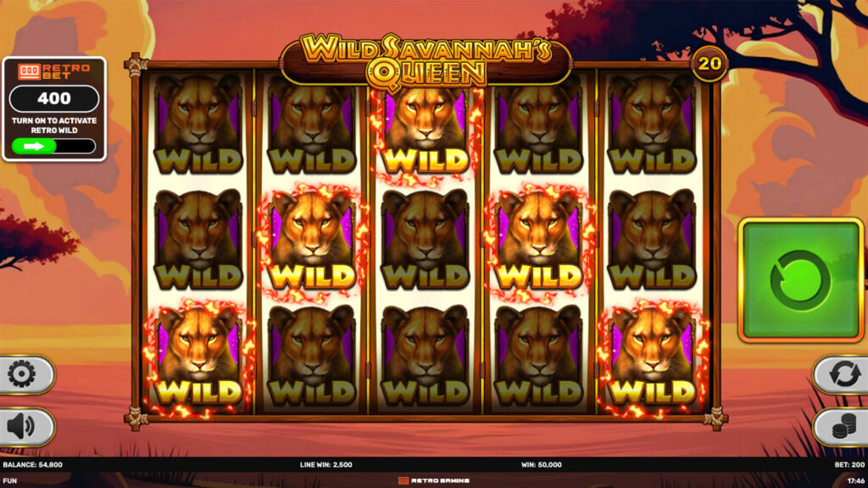This screenshot has height=488, width=868.
Task: Click the Win 50,000 display
Action: tap(542, 465)
